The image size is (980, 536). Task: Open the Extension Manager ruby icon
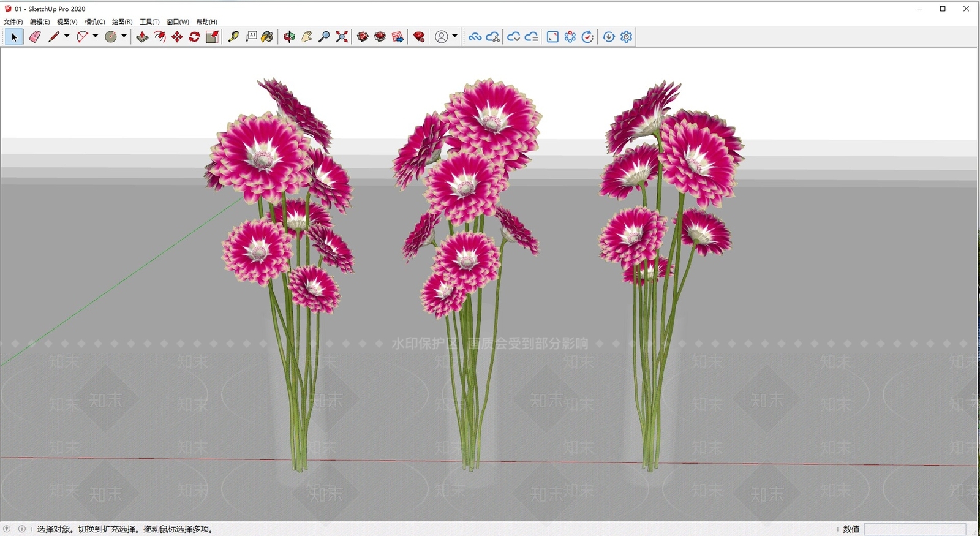pos(419,37)
